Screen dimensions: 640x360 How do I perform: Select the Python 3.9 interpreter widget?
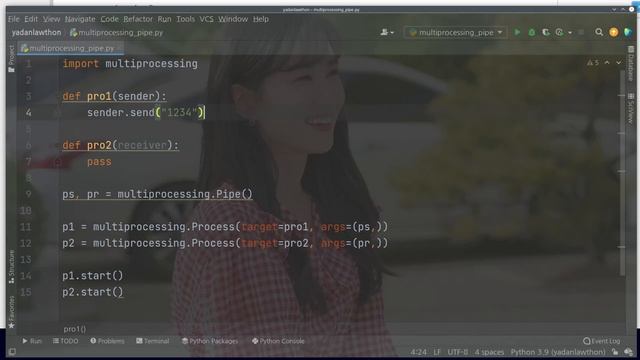[x=558, y=352]
